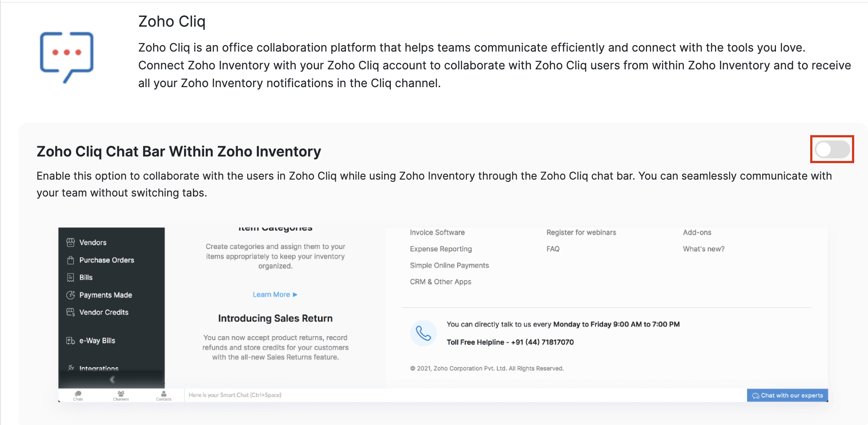The height and width of the screenshot is (425, 868).
Task: Enable the Zoho Cliq chat bar toggle
Action: (832, 149)
